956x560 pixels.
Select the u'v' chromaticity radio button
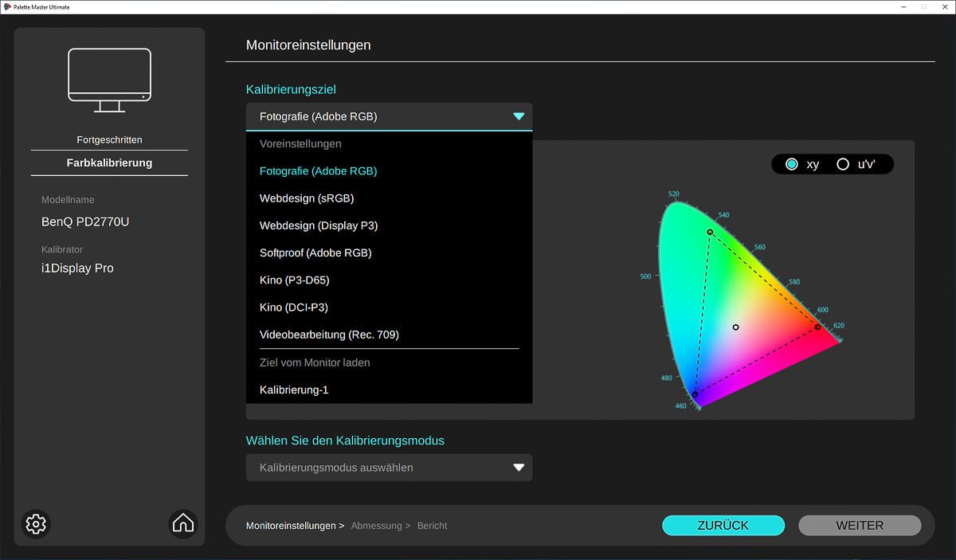coord(843,164)
